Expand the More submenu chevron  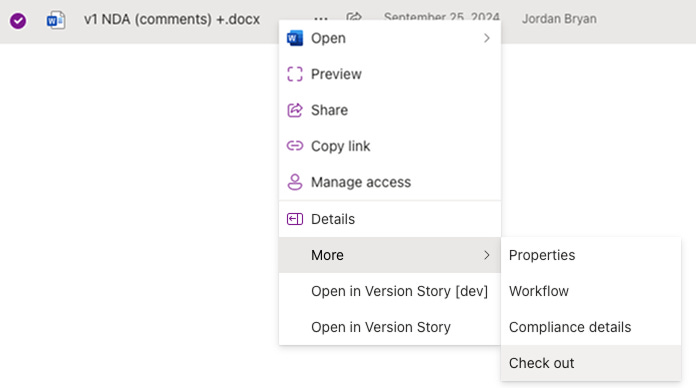(x=486, y=255)
